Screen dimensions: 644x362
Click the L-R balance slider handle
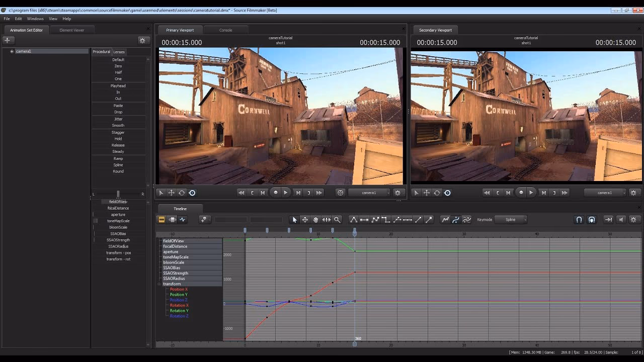(118, 194)
